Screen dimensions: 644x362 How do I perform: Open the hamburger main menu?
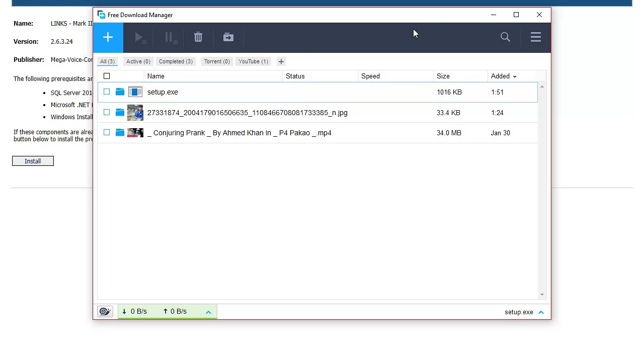(x=536, y=37)
